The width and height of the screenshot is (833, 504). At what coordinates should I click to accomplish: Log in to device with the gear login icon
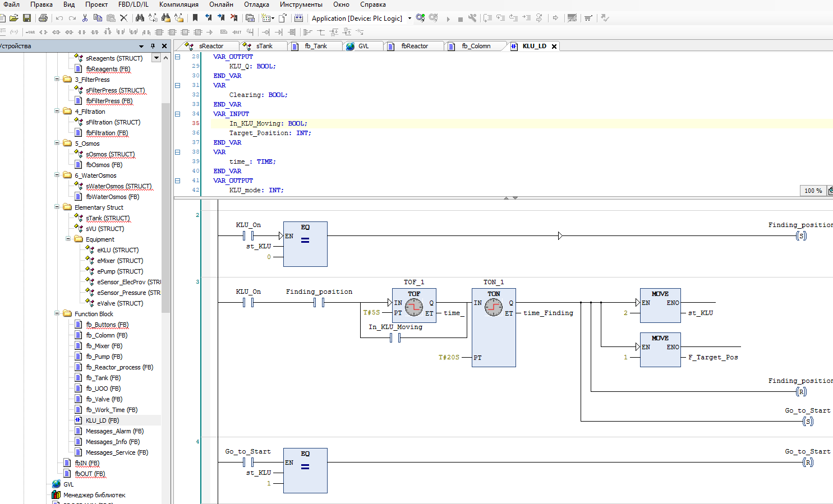(420, 18)
